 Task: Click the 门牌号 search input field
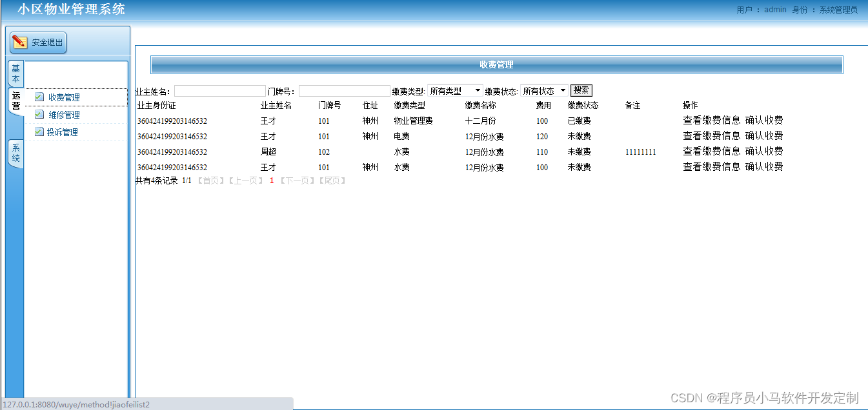(344, 90)
